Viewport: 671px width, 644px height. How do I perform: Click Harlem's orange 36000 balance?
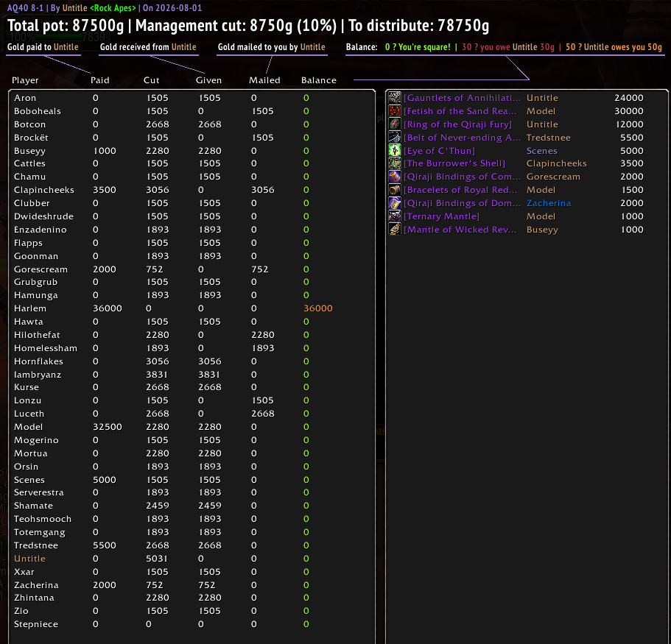pos(318,308)
